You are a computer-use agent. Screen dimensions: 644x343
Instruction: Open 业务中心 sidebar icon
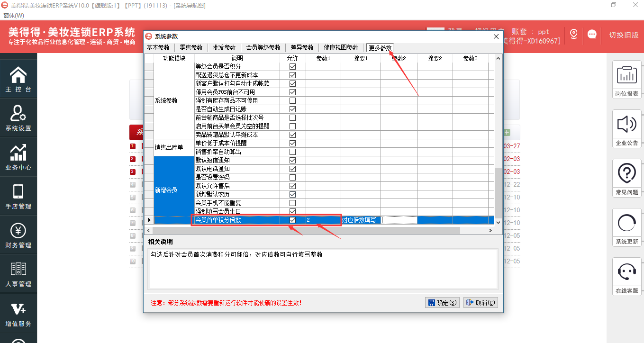click(x=18, y=157)
